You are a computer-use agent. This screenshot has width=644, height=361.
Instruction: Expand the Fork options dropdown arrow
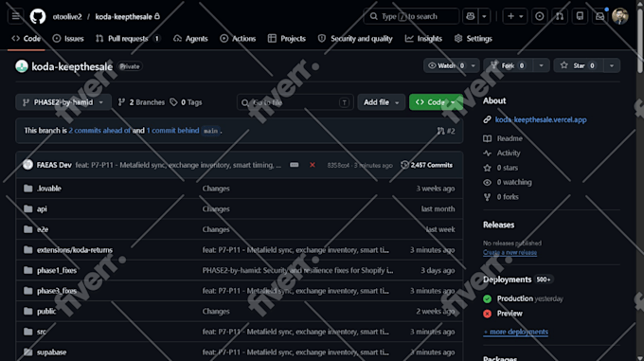pyautogui.click(x=541, y=65)
